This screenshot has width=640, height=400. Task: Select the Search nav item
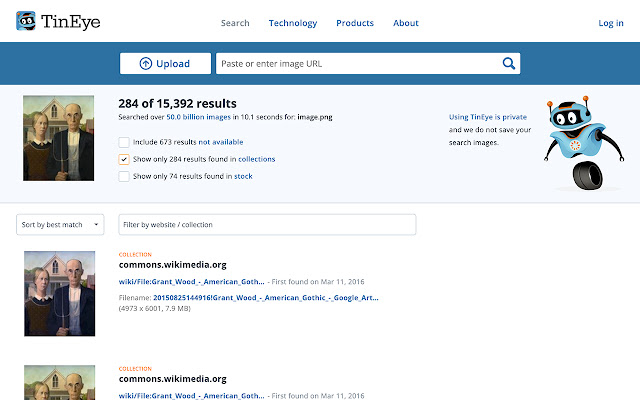click(x=235, y=23)
